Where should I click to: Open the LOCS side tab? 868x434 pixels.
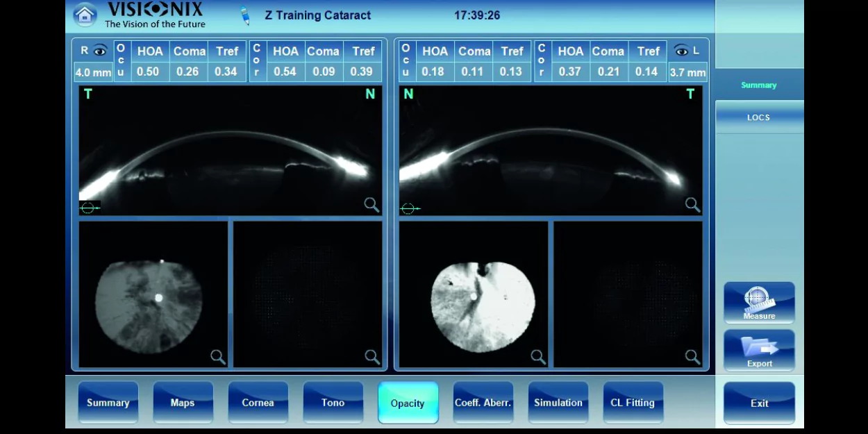[758, 117]
